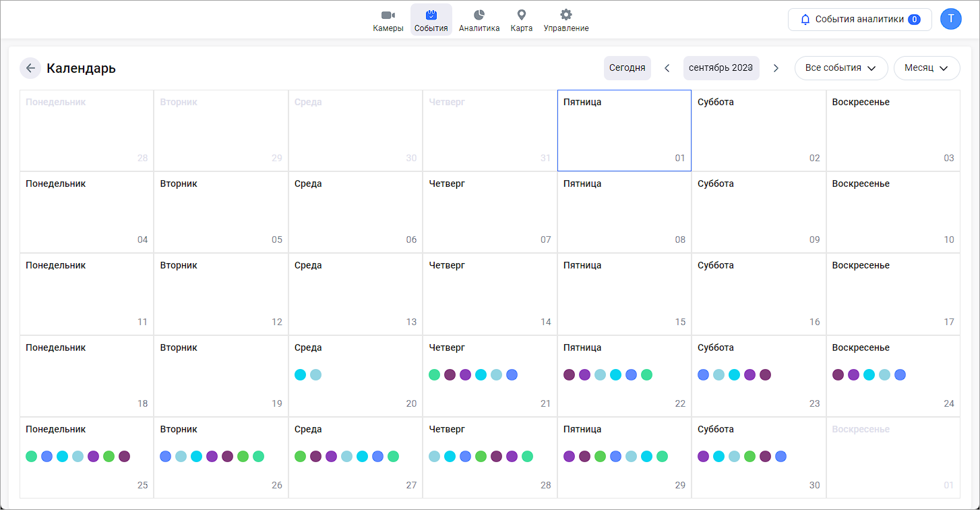Expand the Все события filter dropdown
The image size is (980, 510).
point(840,68)
